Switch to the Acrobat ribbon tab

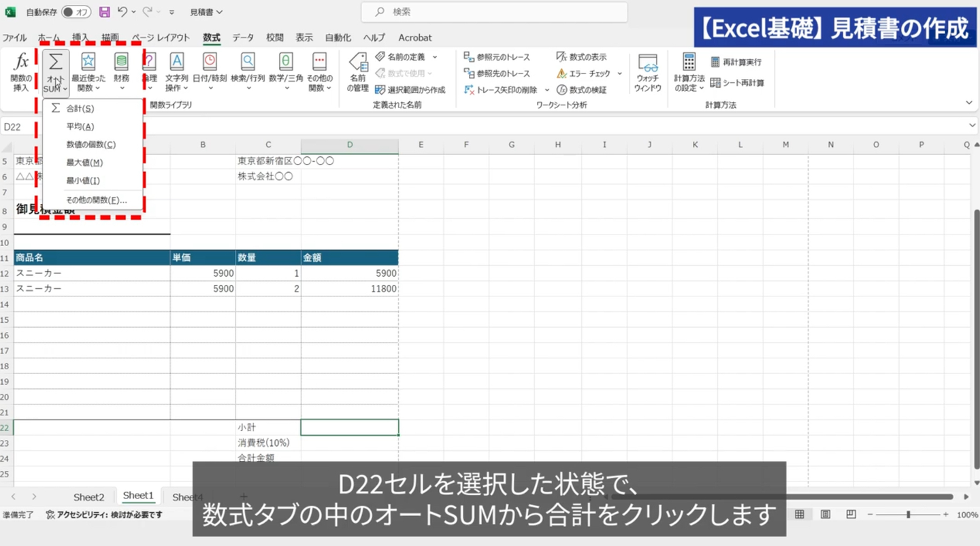pos(415,37)
